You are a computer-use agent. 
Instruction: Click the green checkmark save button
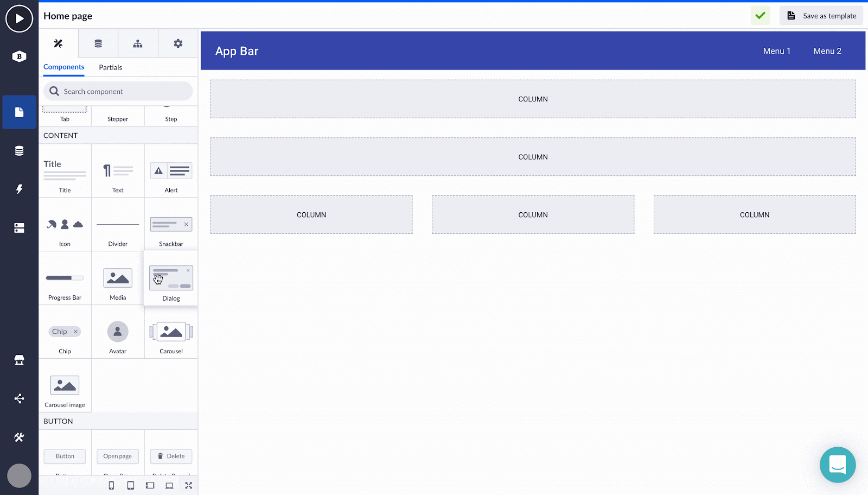click(761, 16)
